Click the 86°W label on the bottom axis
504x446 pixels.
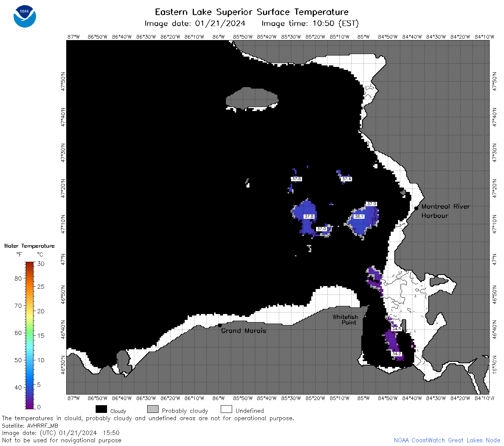(x=219, y=398)
